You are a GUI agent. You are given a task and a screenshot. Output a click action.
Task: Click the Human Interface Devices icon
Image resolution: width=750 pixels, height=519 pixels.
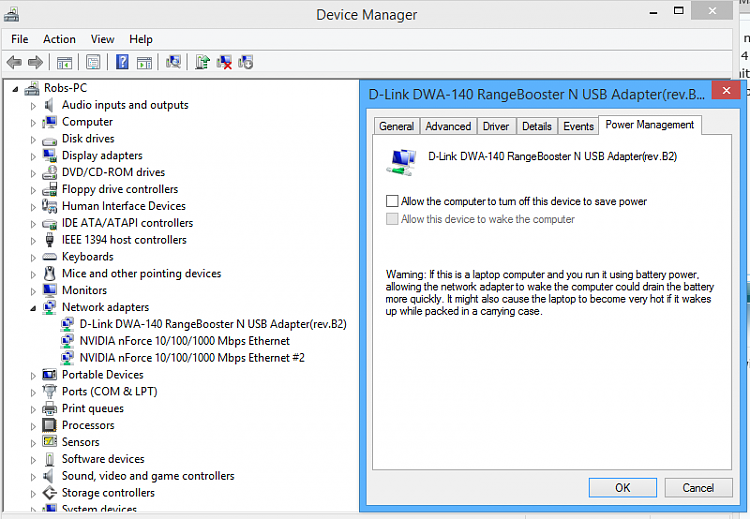pyautogui.click(x=49, y=206)
